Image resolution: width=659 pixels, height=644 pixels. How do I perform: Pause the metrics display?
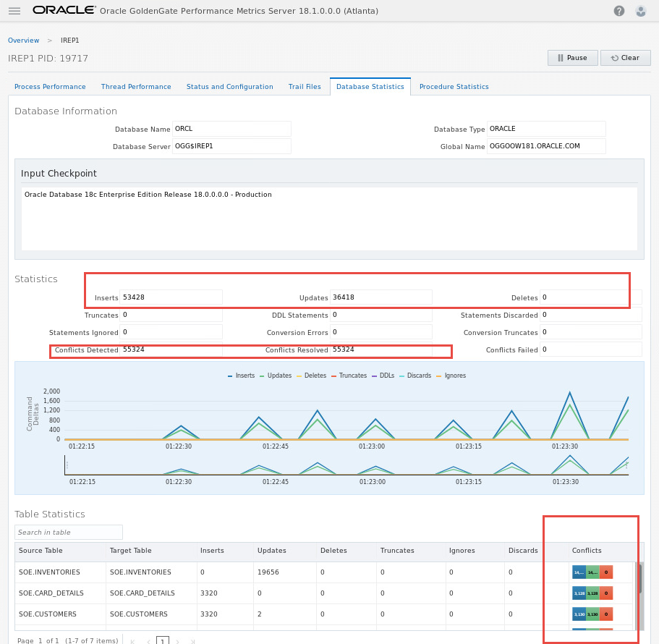[x=572, y=58]
